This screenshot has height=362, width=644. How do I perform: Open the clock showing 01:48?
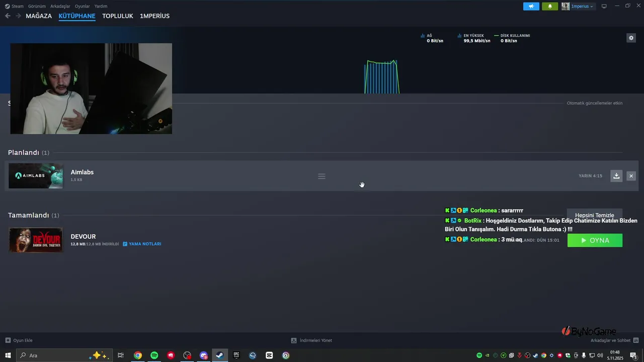point(615,355)
